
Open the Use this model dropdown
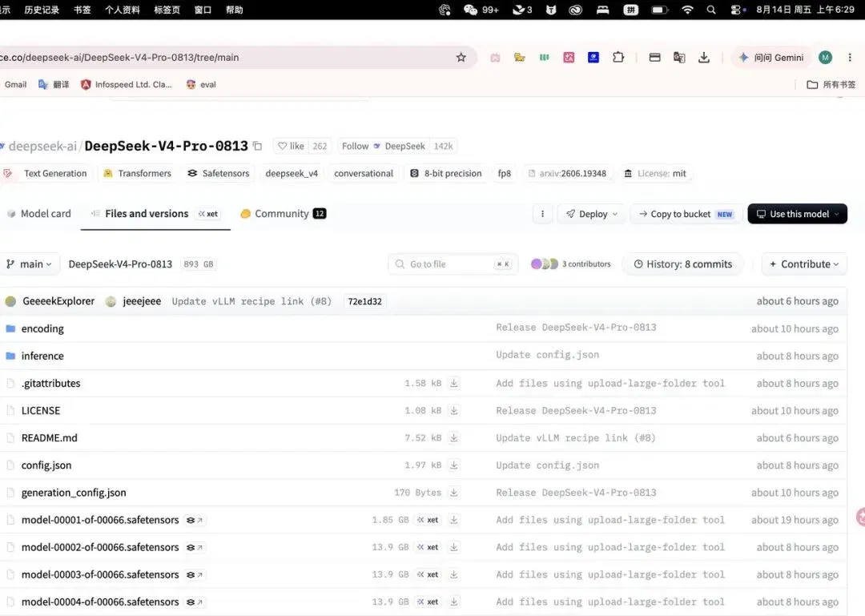point(797,214)
